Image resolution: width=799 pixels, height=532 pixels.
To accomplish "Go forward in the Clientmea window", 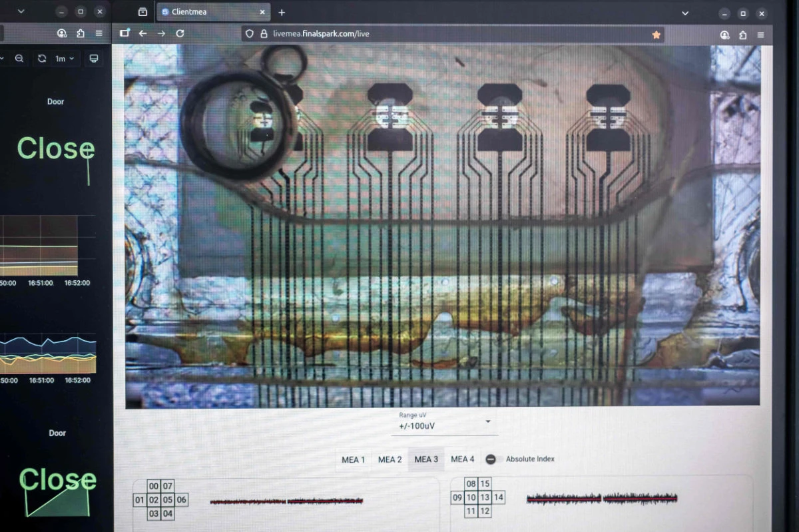I will pyautogui.click(x=161, y=33).
